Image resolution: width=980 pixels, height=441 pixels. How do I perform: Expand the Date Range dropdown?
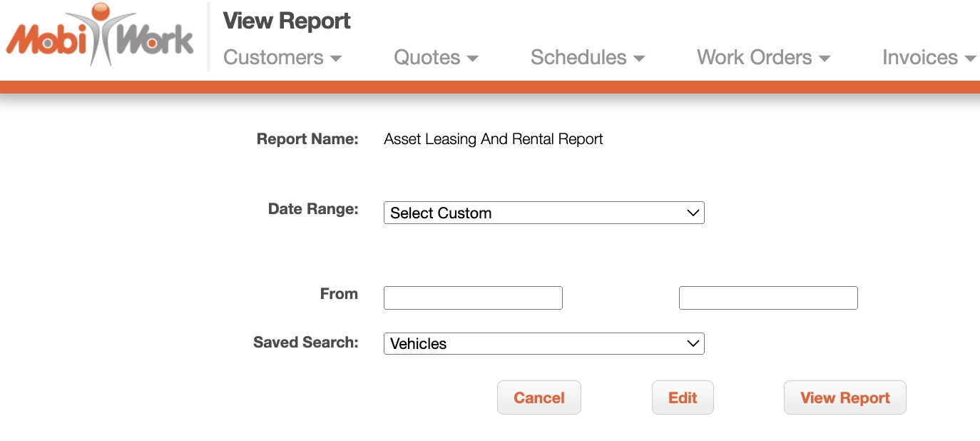[543, 213]
